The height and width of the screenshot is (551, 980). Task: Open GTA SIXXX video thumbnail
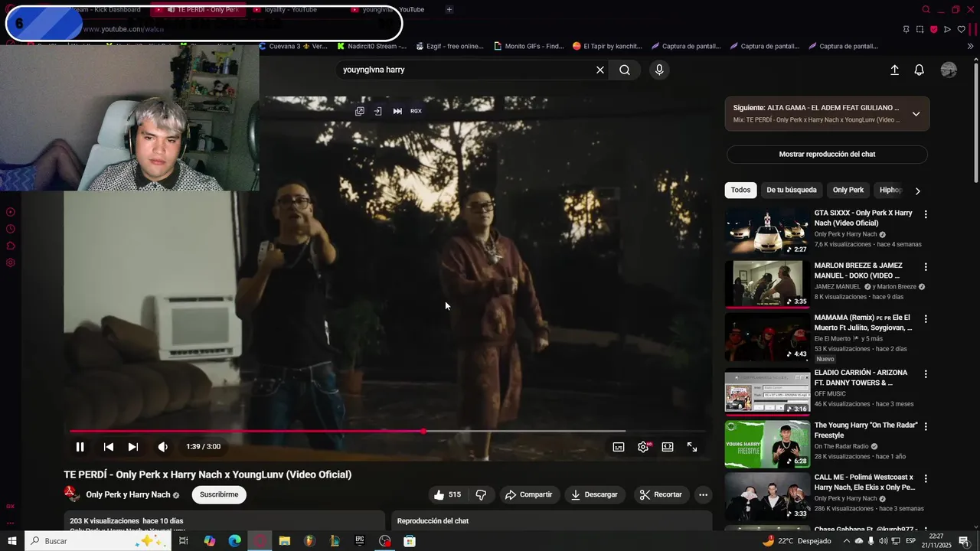tap(767, 231)
